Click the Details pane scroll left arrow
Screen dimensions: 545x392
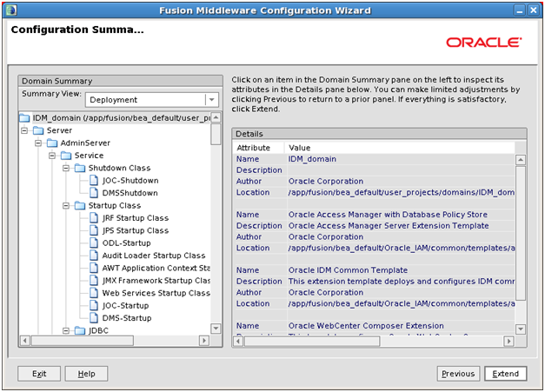click(x=238, y=342)
